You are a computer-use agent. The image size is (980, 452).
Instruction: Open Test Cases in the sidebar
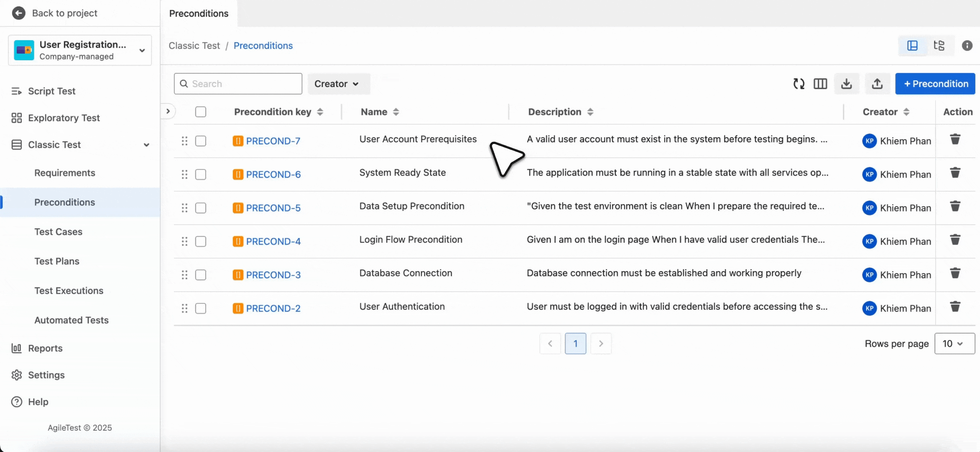(58, 232)
